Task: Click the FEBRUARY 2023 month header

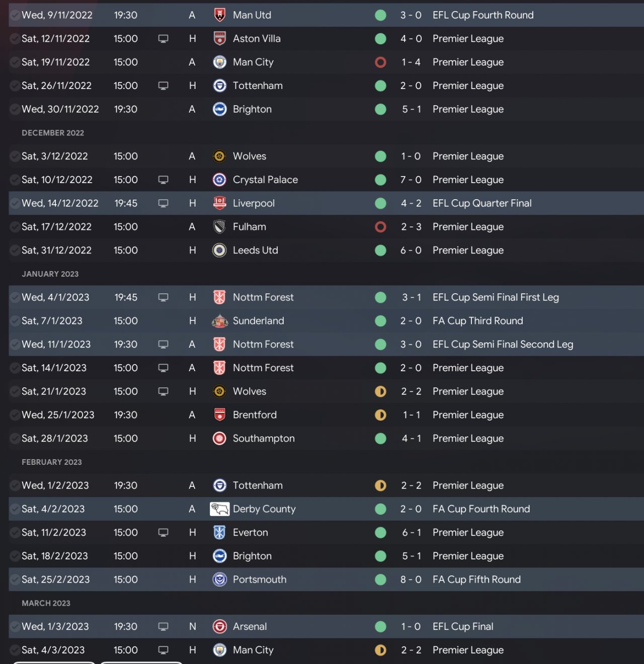Action: pyautogui.click(x=52, y=462)
